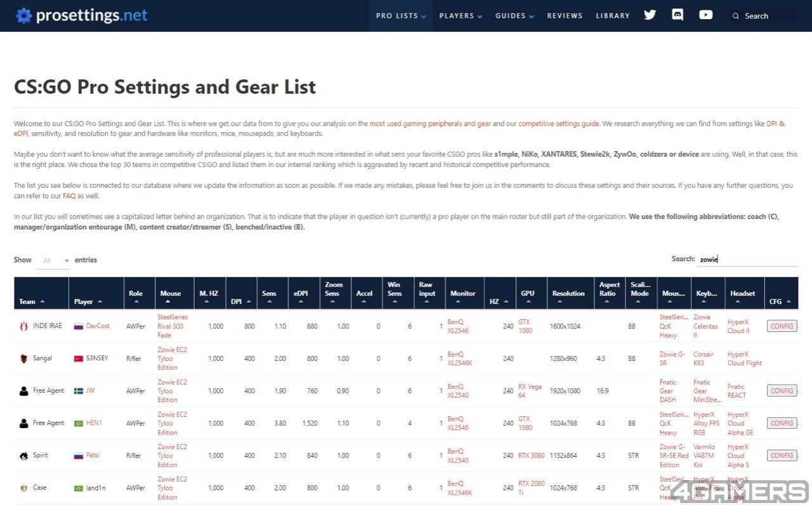Open the Twitter icon in header
The width and height of the screenshot is (812, 505).
650,15
